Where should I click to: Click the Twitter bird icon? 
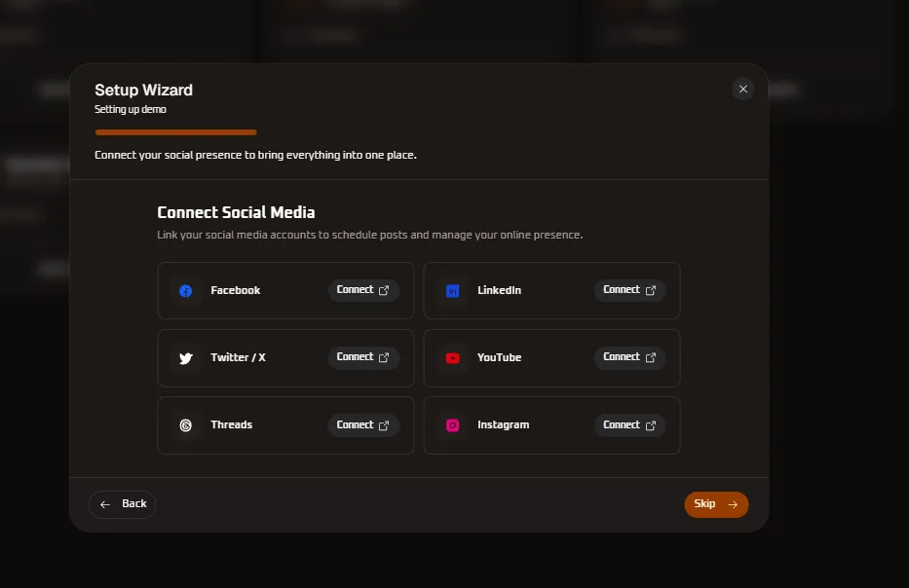(x=185, y=358)
